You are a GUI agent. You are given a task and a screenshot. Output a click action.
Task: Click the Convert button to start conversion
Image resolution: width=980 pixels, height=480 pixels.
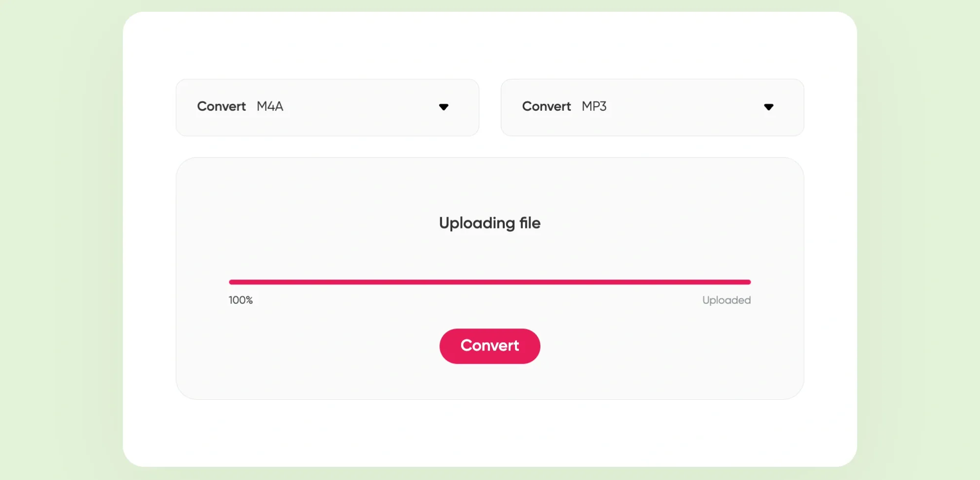(490, 346)
